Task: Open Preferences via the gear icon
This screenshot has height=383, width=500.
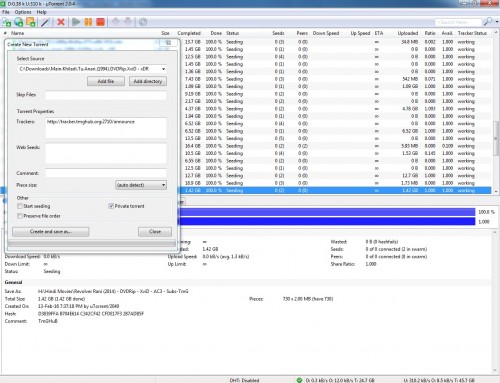Action: point(143,22)
